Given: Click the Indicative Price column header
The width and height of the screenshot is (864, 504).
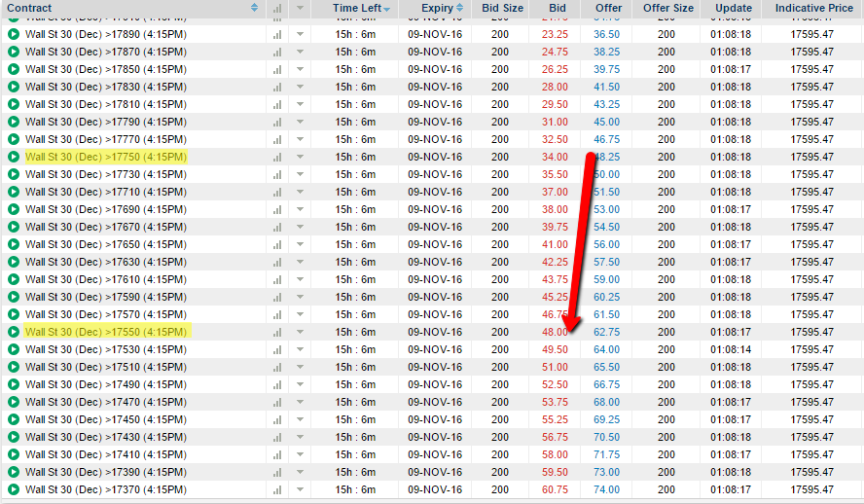Looking at the screenshot, I should (813, 8).
